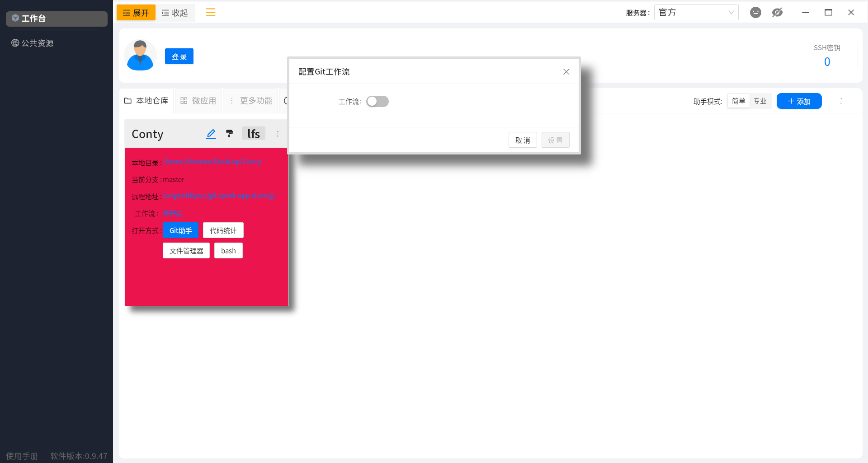Click the 登录 button
This screenshot has height=463, width=868.
pos(179,56)
